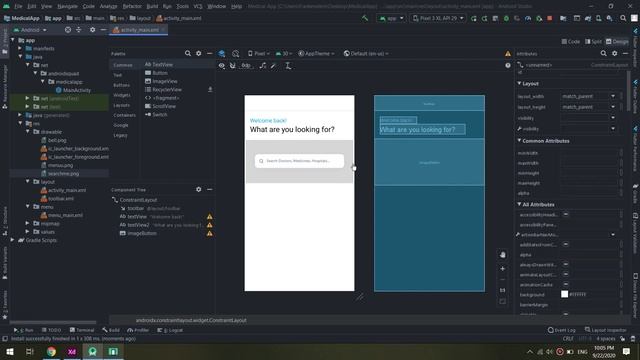Click the Project panel settings gear

93,30
